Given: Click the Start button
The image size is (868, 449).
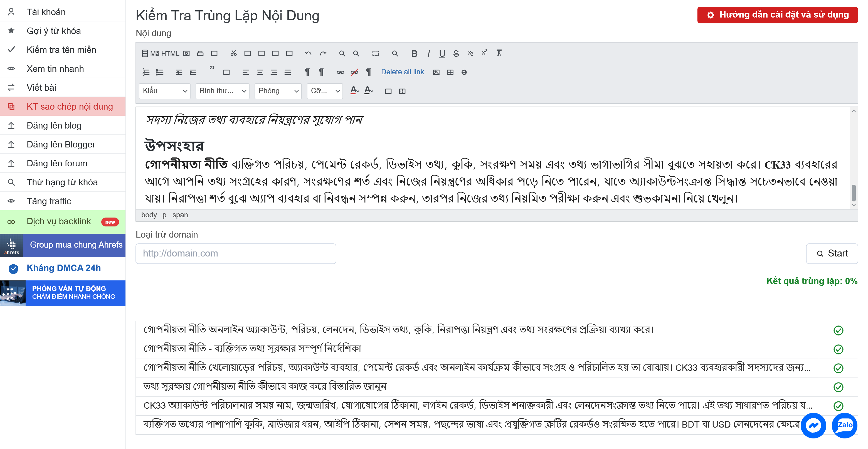Looking at the screenshot, I should tap(832, 253).
